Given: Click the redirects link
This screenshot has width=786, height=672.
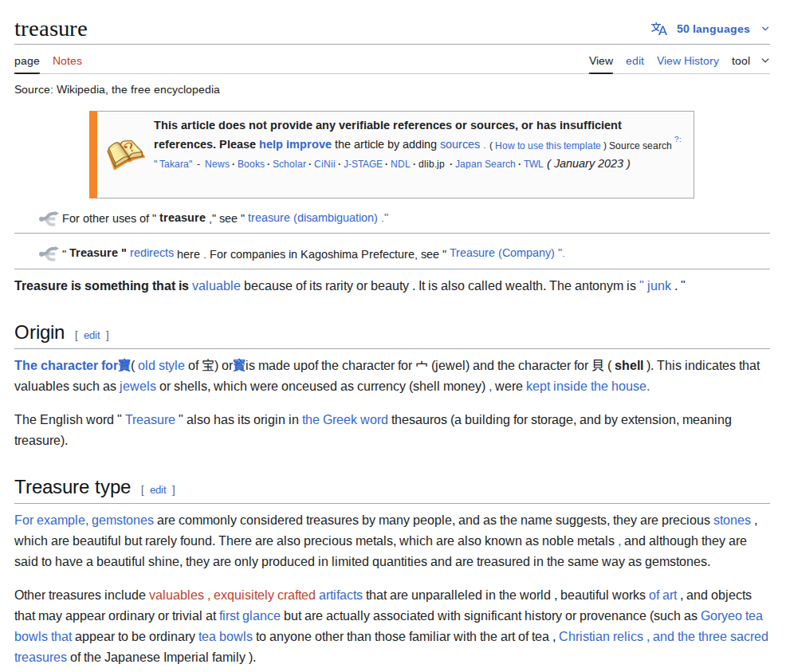Looking at the screenshot, I should 151,253.
